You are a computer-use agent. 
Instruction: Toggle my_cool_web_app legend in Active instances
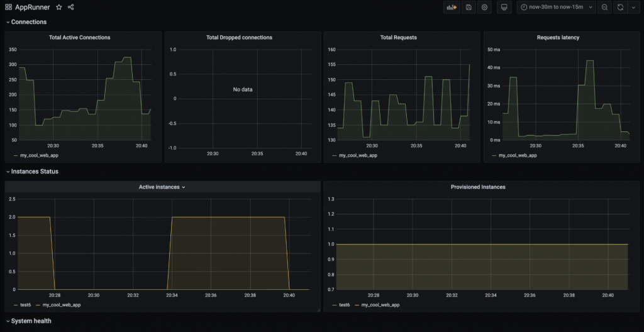click(x=61, y=305)
